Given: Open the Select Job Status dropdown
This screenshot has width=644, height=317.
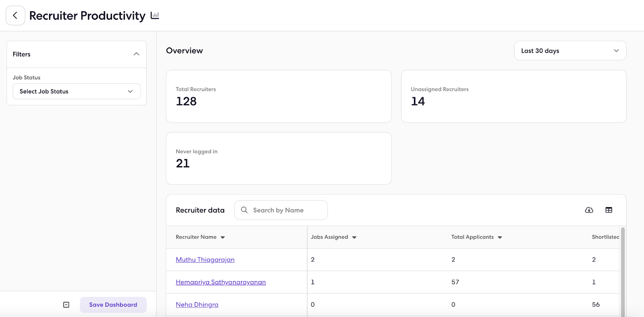Looking at the screenshot, I should pos(76,91).
